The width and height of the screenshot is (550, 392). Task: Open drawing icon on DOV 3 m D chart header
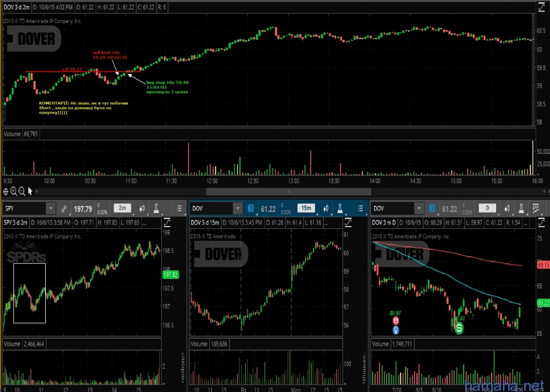pos(541,223)
